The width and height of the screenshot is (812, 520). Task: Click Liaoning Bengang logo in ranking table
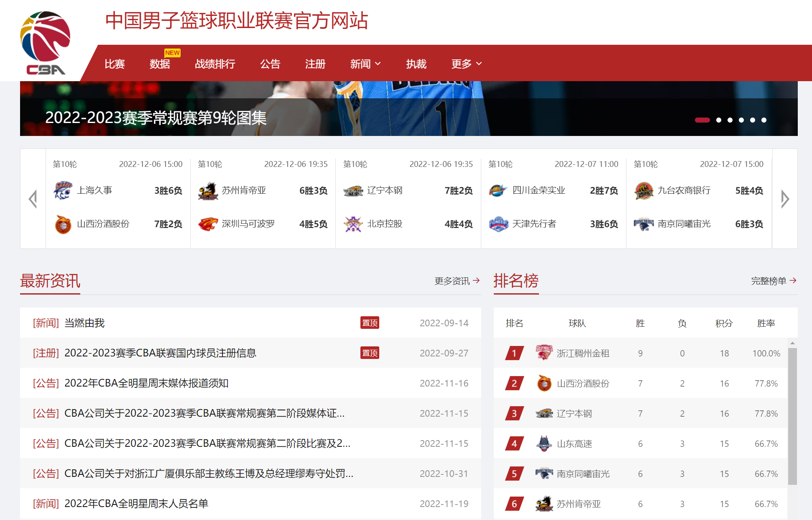pyautogui.click(x=544, y=413)
